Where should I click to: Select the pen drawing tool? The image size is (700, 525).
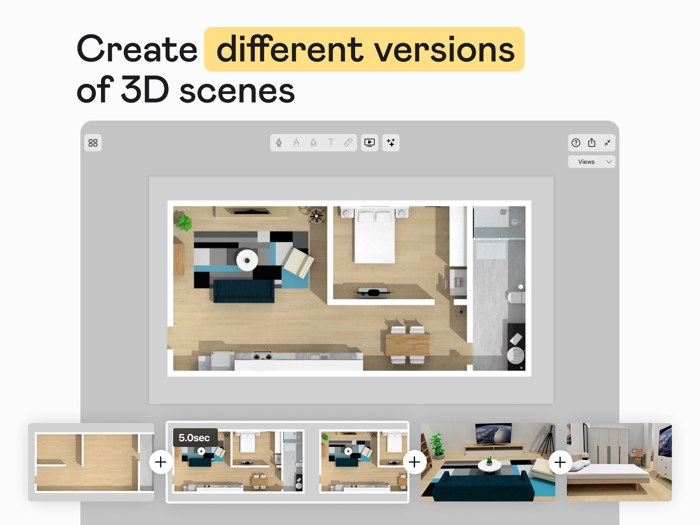[279, 143]
